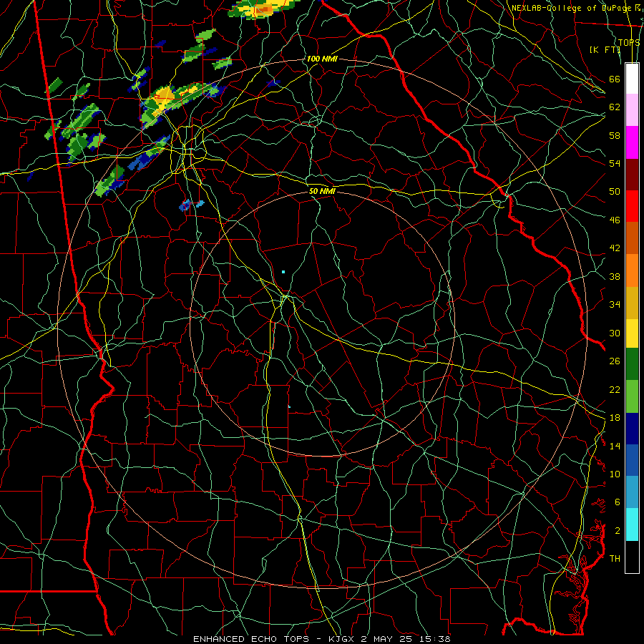Click the light green legend swatch
Image resolution: width=644 pixels, height=644 pixels.
632,396
